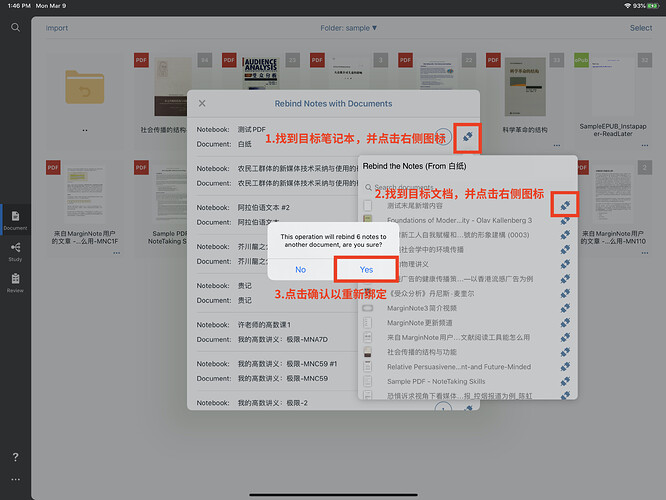
Task: Select list row Sample PDF - NoteTaking Skills
Action: 467,381
